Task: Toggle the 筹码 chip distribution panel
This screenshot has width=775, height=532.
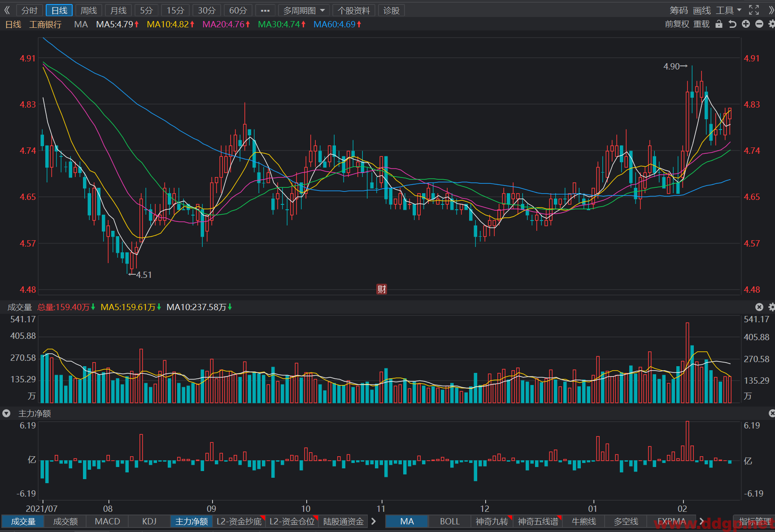Action: coord(679,10)
